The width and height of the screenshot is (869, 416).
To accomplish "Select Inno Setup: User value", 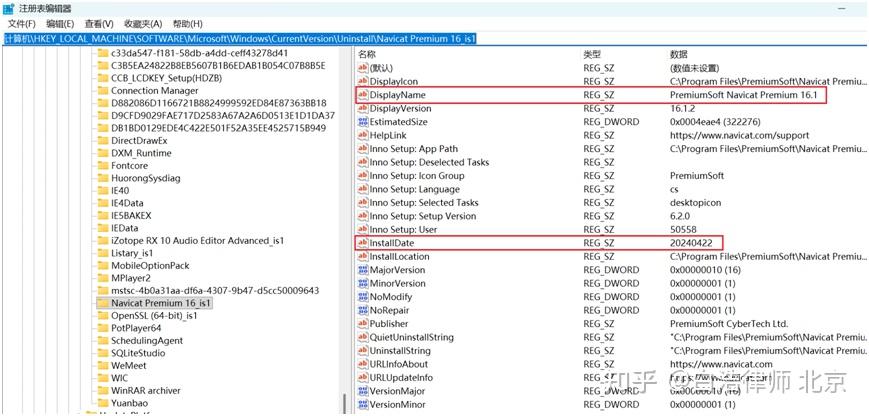I will (403, 229).
